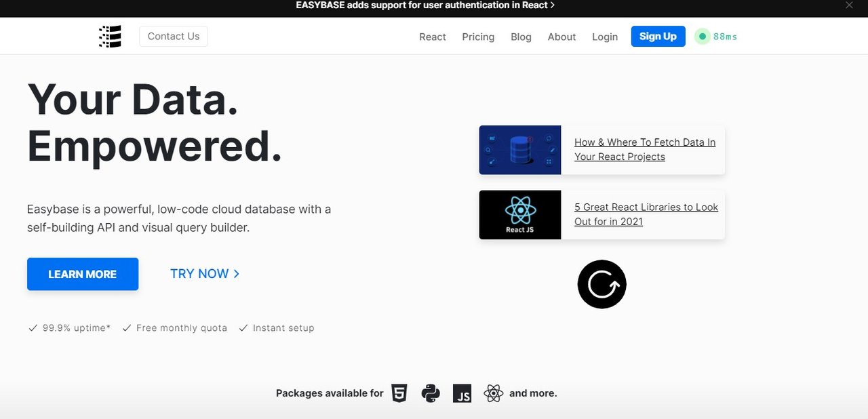
Task: Click the Easybase logo icon
Action: click(110, 36)
